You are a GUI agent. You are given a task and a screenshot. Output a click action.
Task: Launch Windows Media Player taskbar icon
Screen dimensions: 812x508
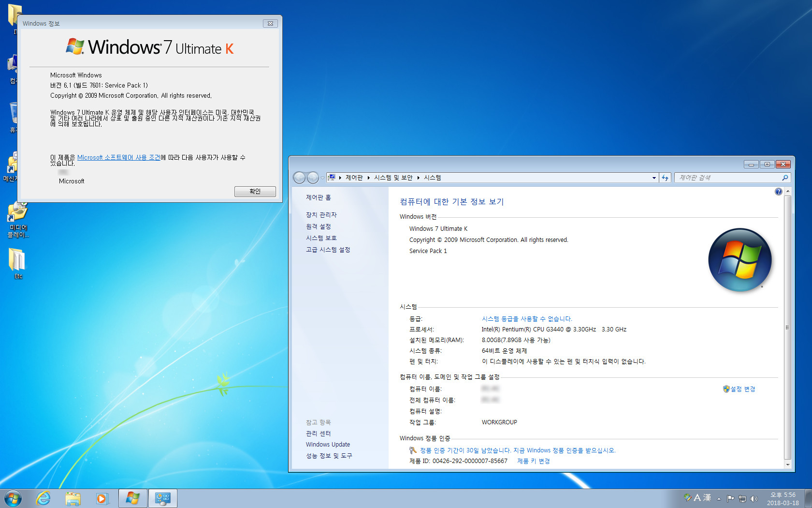point(102,498)
